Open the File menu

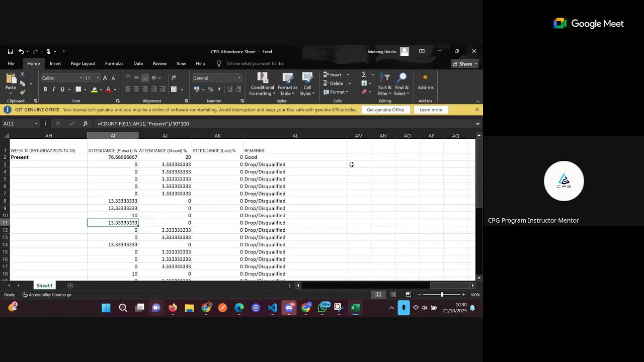pos(11,64)
